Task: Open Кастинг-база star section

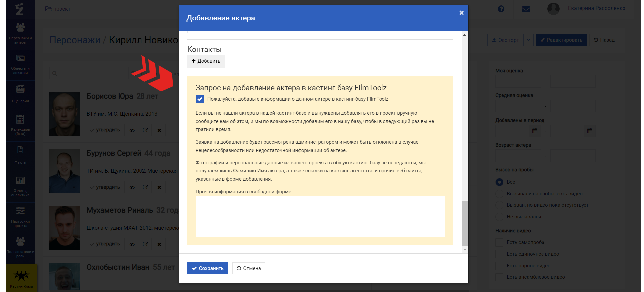Action: pos(21,278)
